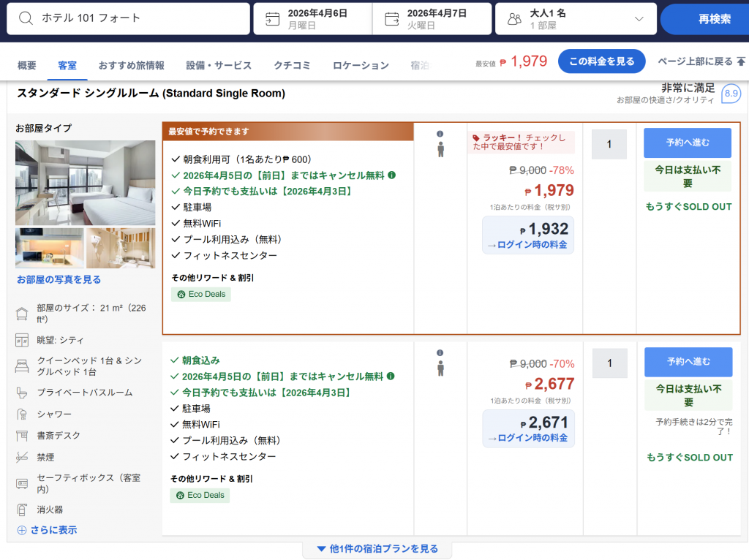Click the 8.9 rating score badge
Viewport: 749px width, 560px height.
tap(731, 94)
